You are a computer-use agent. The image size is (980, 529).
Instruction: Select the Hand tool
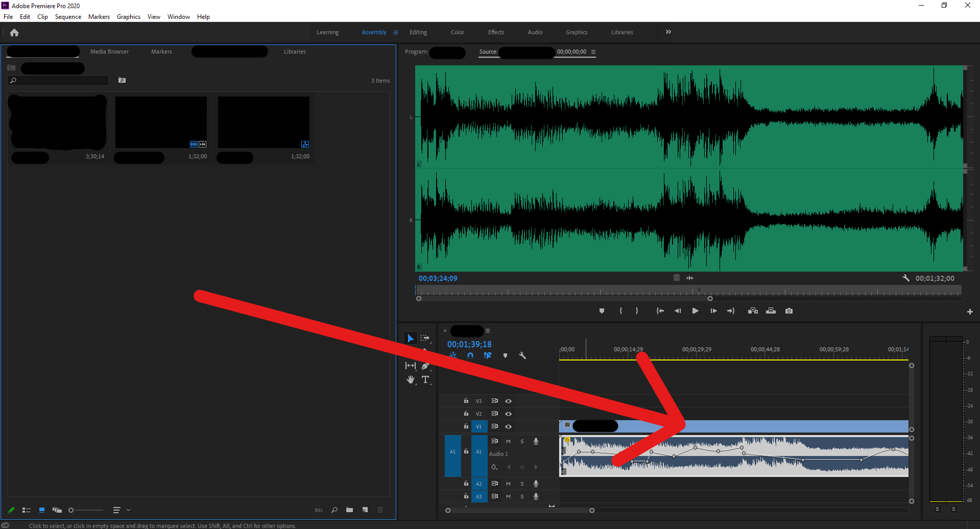coord(411,379)
